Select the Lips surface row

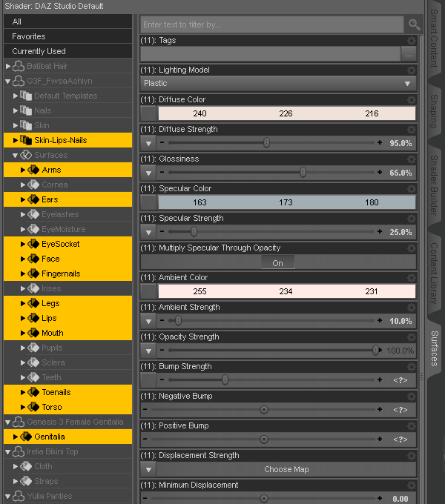point(67,318)
